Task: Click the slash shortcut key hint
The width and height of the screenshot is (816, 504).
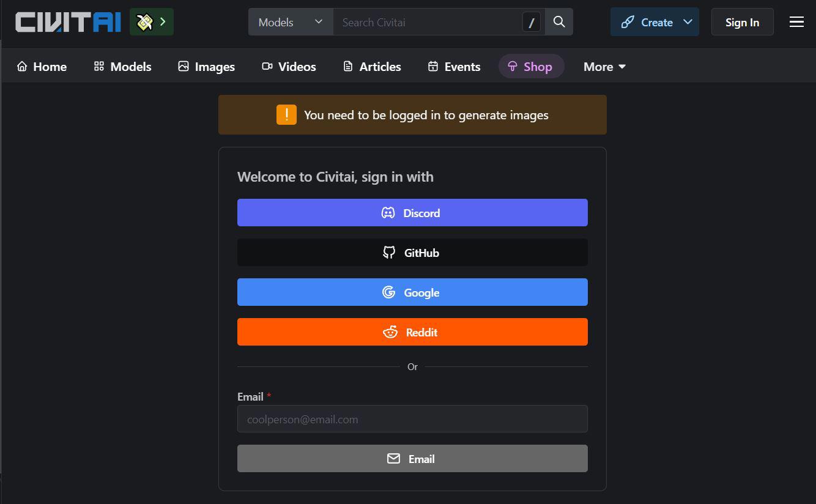Action: [532, 23]
